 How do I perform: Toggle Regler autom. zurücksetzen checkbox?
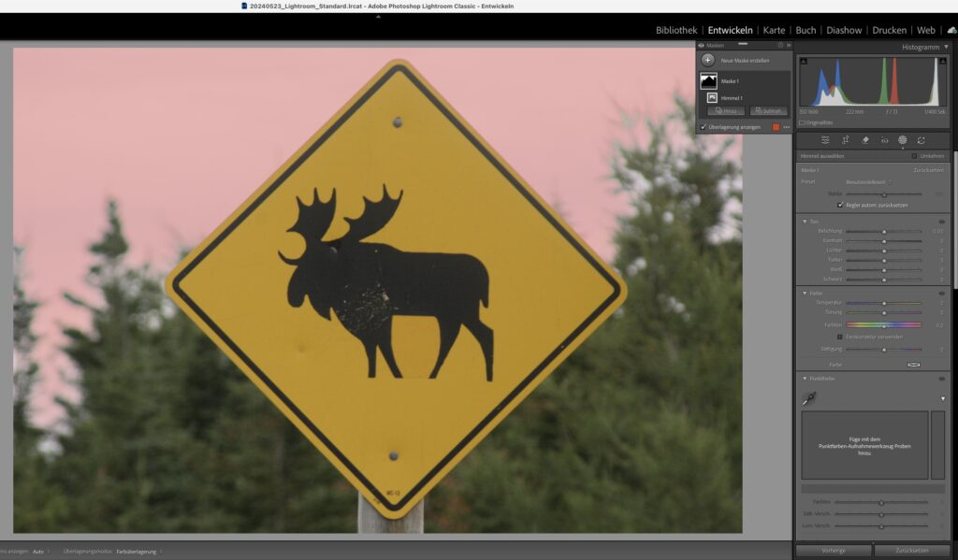(x=840, y=205)
